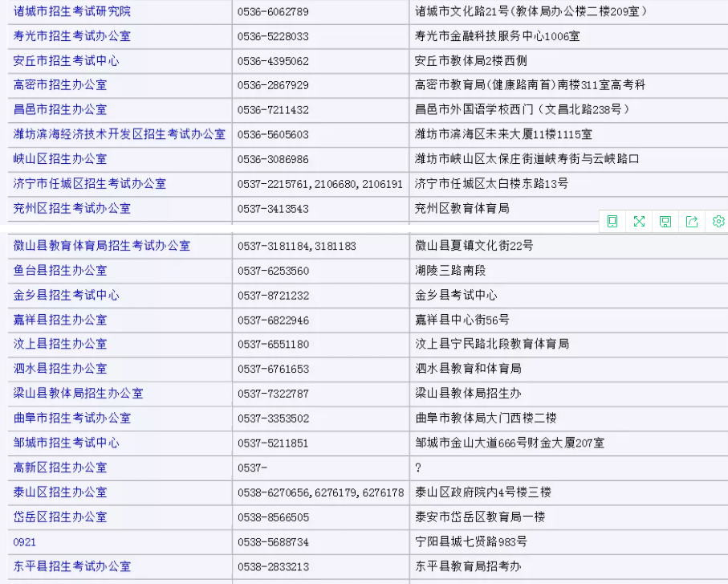
Task: Open the link labeled 0921
Action: pyautogui.click(x=25, y=542)
